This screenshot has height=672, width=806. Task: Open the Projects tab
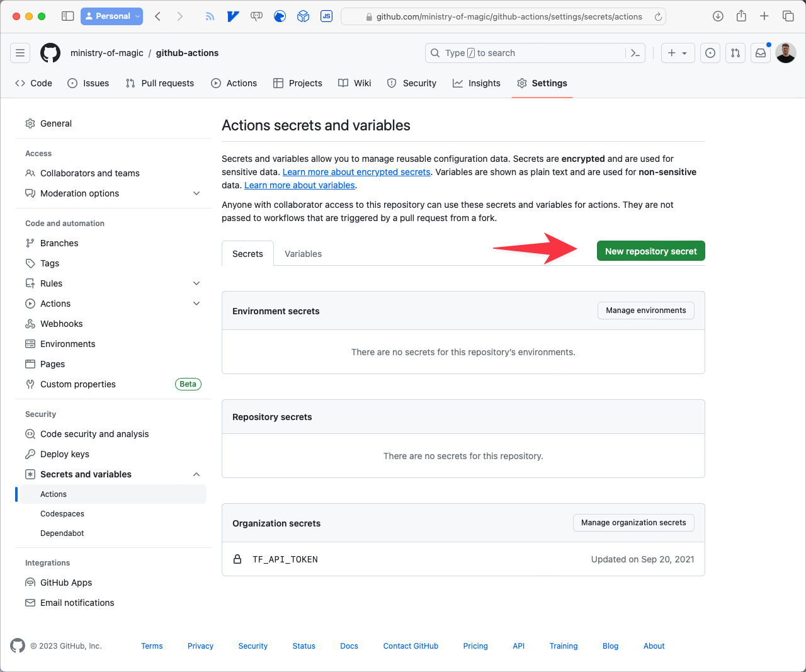(298, 83)
